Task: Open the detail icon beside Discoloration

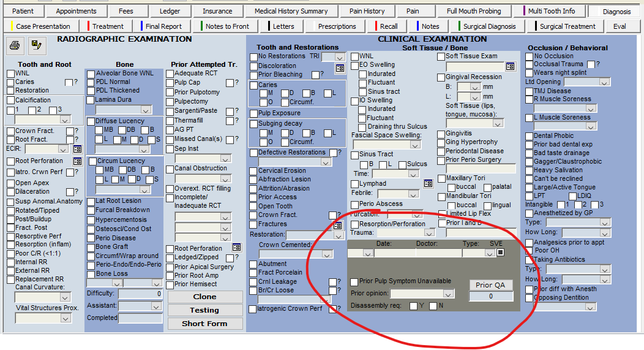Action: (339, 68)
